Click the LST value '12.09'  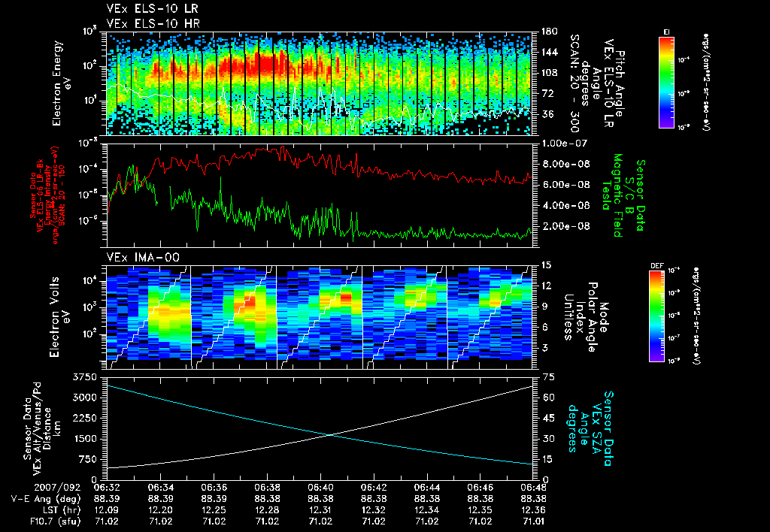click(107, 510)
